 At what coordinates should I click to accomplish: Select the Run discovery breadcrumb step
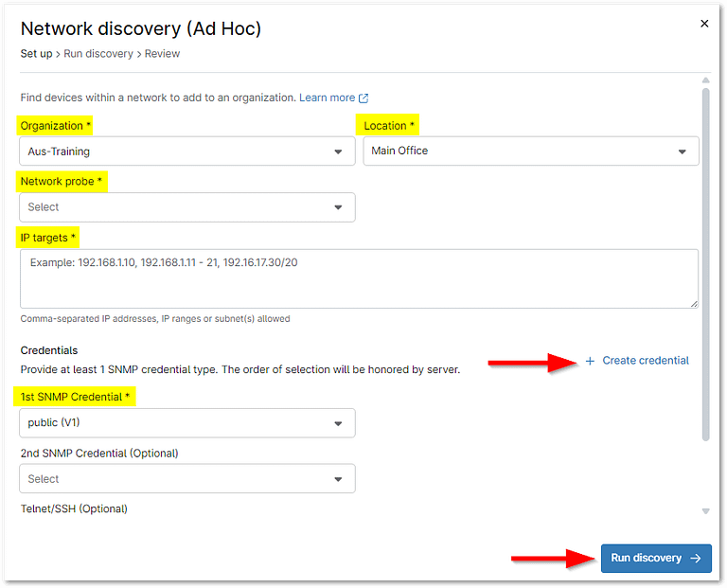98,54
